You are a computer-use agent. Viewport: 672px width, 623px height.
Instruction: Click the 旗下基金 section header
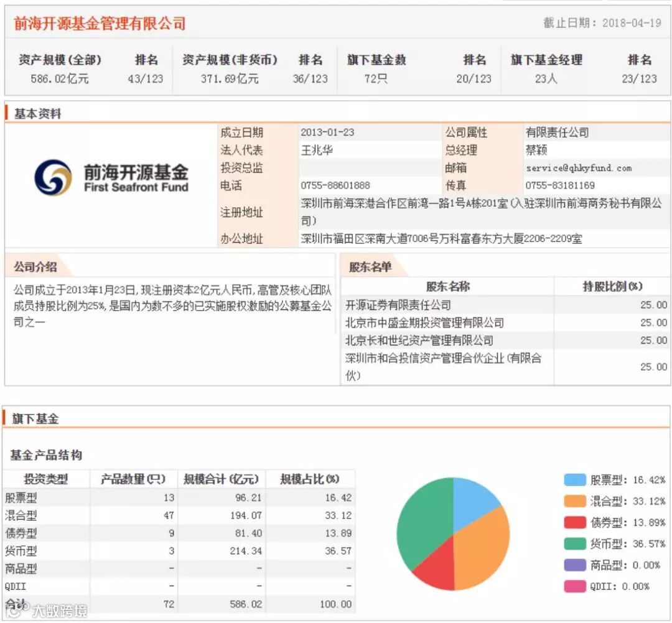coord(35,418)
